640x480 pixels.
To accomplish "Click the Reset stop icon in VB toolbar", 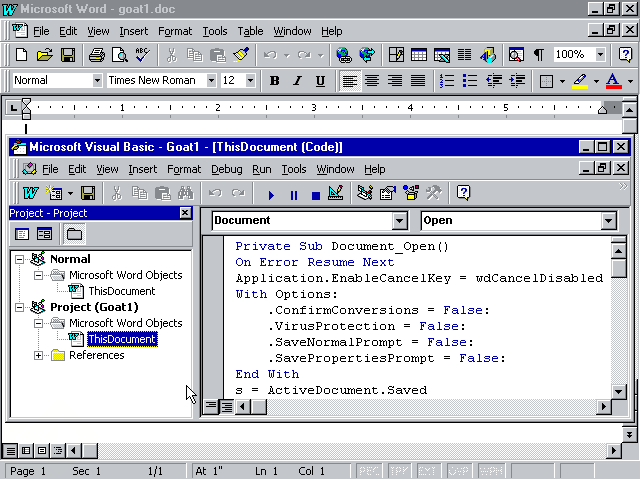I will point(316,195).
